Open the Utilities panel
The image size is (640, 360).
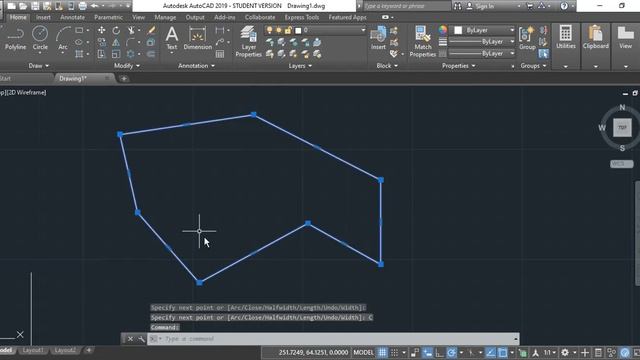coord(566,38)
